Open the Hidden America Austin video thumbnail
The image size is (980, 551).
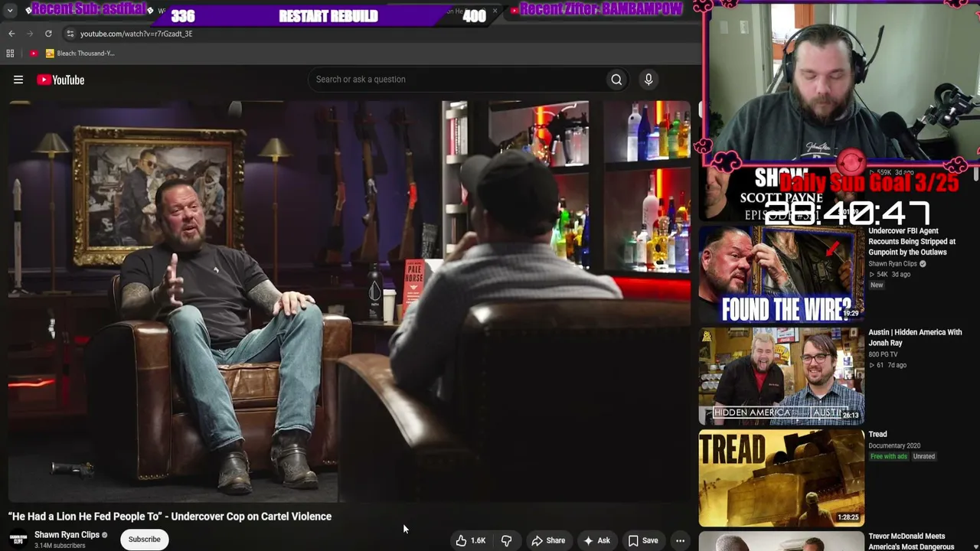click(782, 376)
